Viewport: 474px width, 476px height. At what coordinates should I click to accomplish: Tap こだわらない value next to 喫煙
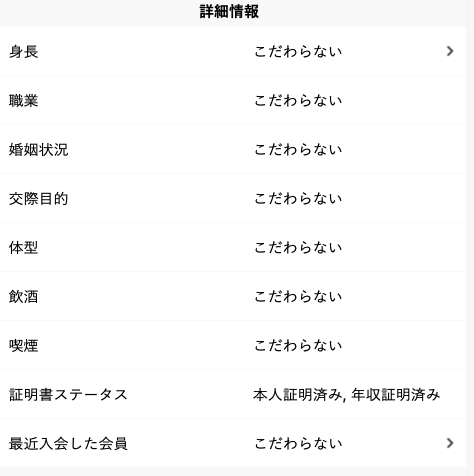pos(298,346)
